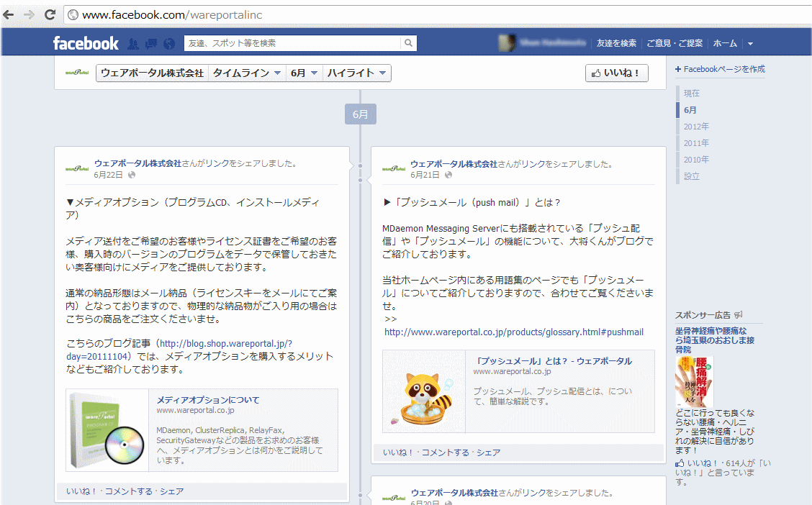Click コメントする under 6月22日 post
Screen dimensions: 812x505
128,491
